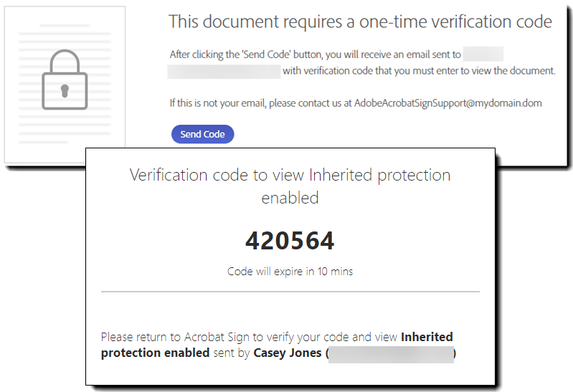The width and height of the screenshot is (573, 392).
Task: Select the verification code 420564
Action: pos(290,242)
